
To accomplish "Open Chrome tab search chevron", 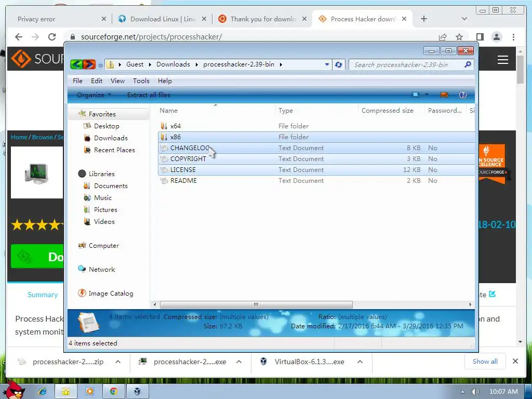I will (x=464, y=19).
